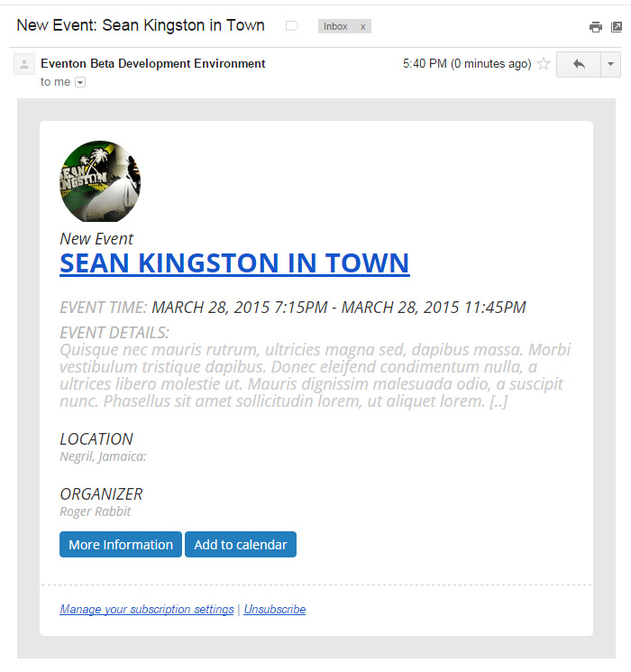Open Manage your subscription settings link
The width and height of the screenshot is (631, 672).
point(147,609)
